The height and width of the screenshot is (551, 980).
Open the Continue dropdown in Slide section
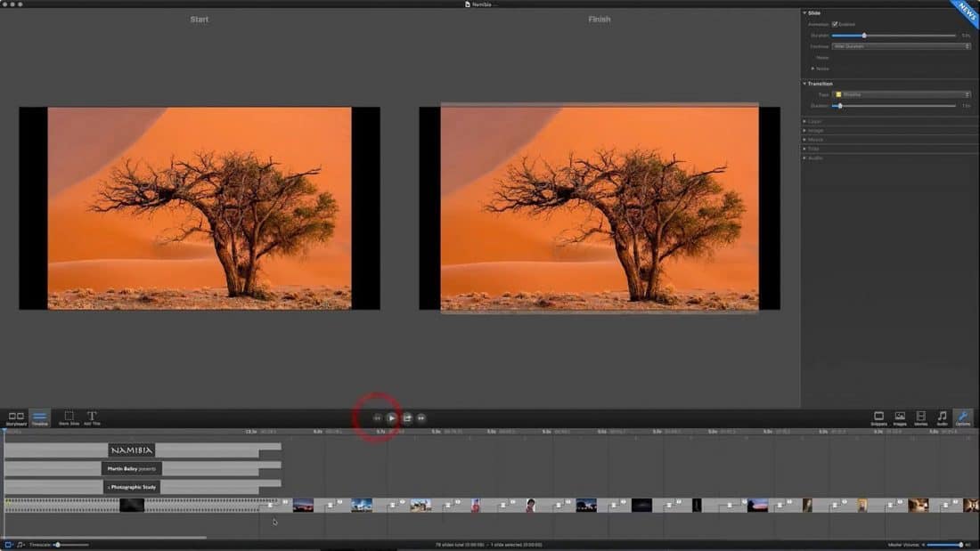click(901, 46)
